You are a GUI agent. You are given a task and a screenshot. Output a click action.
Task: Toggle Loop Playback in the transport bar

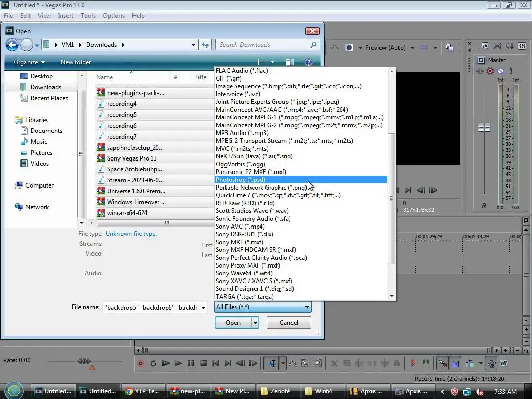[x=153, y=363]
